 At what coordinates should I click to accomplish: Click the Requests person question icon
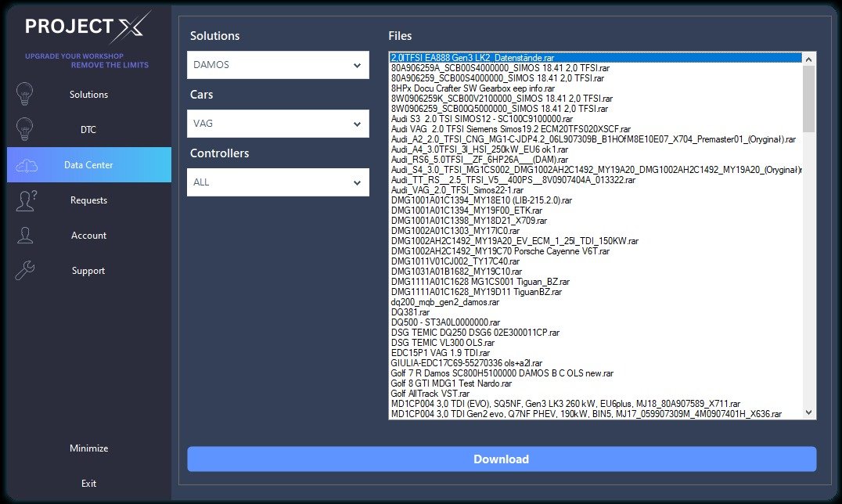point(26,200)
